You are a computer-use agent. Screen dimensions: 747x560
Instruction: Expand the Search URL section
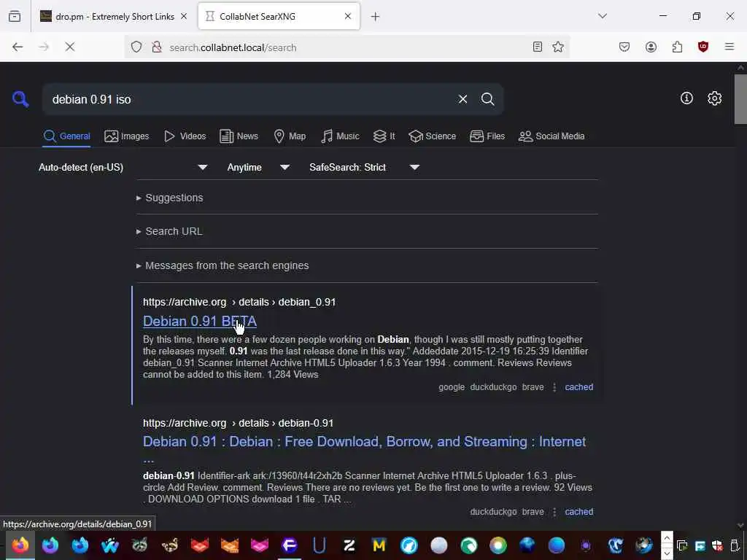point(169,231)
